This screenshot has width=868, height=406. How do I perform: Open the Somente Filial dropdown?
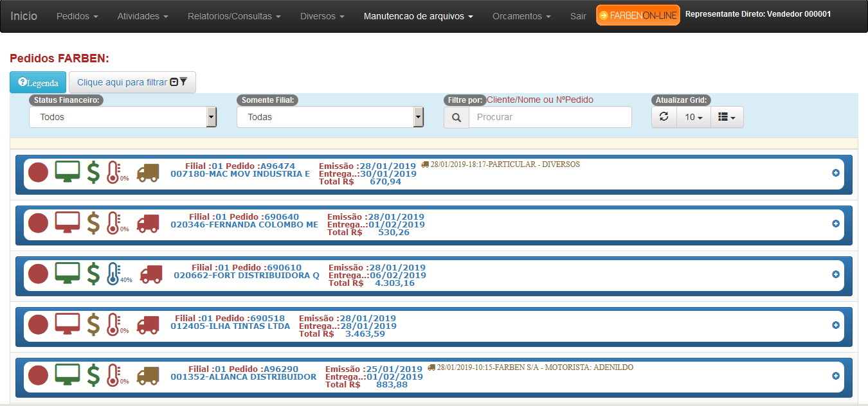tap(330, 117)
